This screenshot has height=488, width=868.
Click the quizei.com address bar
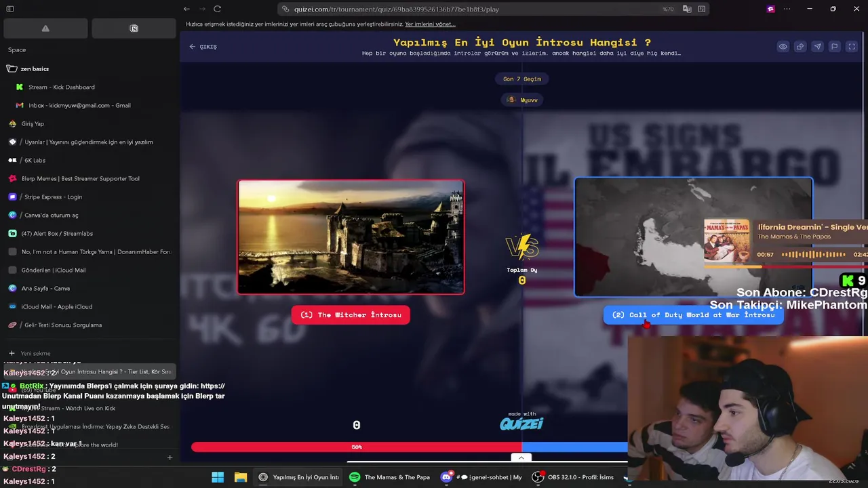475,9
